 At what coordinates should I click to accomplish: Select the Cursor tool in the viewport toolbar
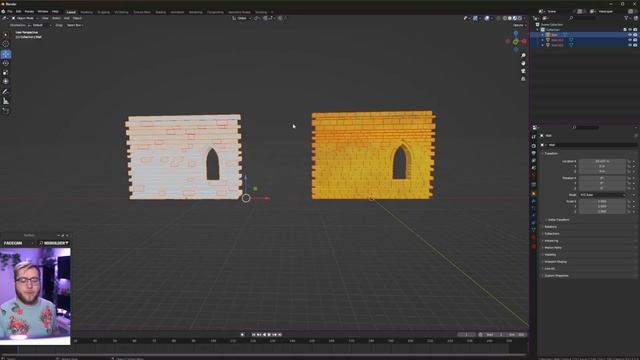coord(6,44)
